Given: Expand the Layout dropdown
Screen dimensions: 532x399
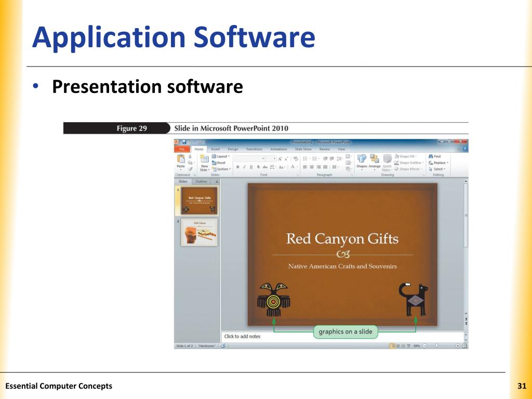Looking at the screenshot, I should 221,156.
